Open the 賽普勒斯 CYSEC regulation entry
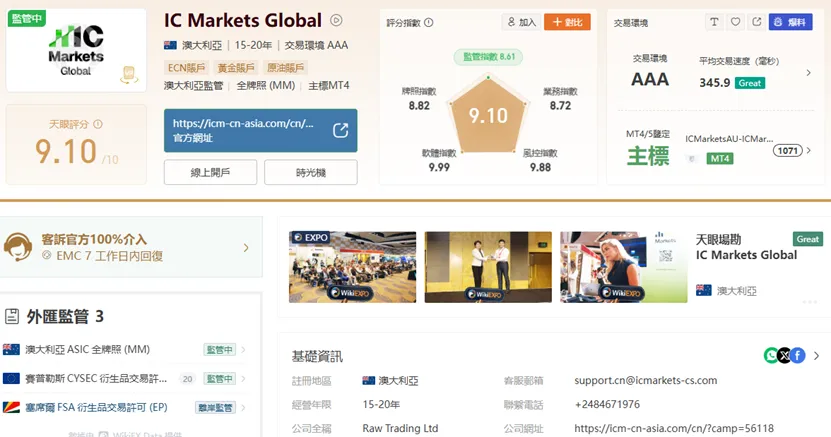The height and width of the screenshot is (437, 831). [x=125, y=378]
